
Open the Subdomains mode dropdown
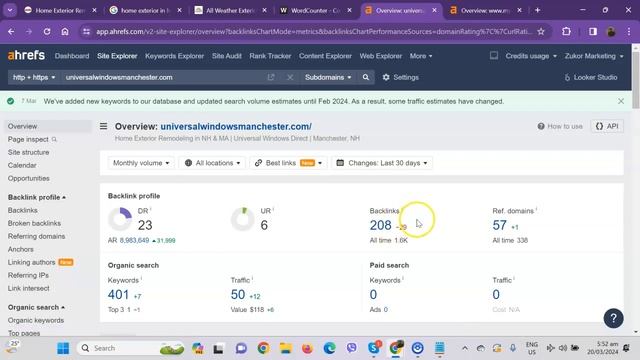pyautogui.click(x=328, y=77)
